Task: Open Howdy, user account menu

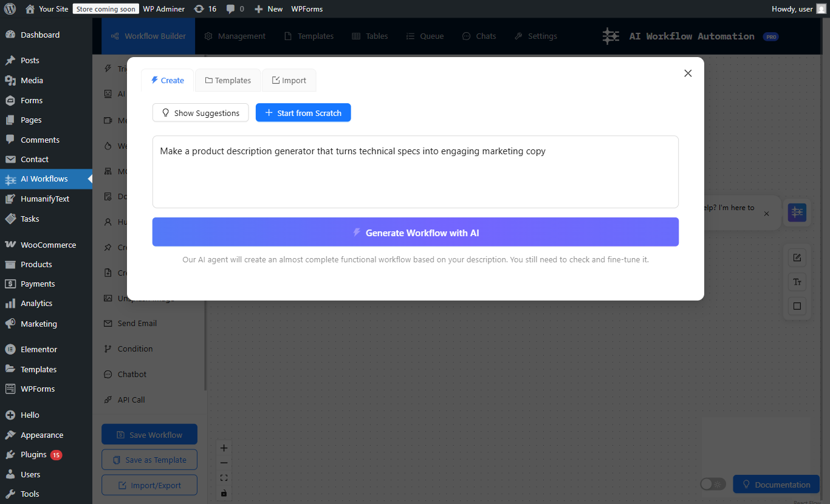Action: [798, 9]
